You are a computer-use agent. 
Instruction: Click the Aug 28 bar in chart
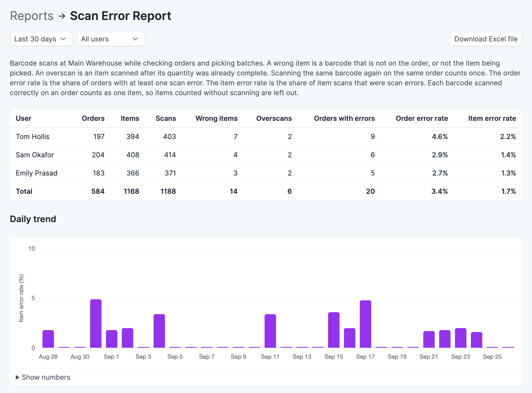[48, 339]
